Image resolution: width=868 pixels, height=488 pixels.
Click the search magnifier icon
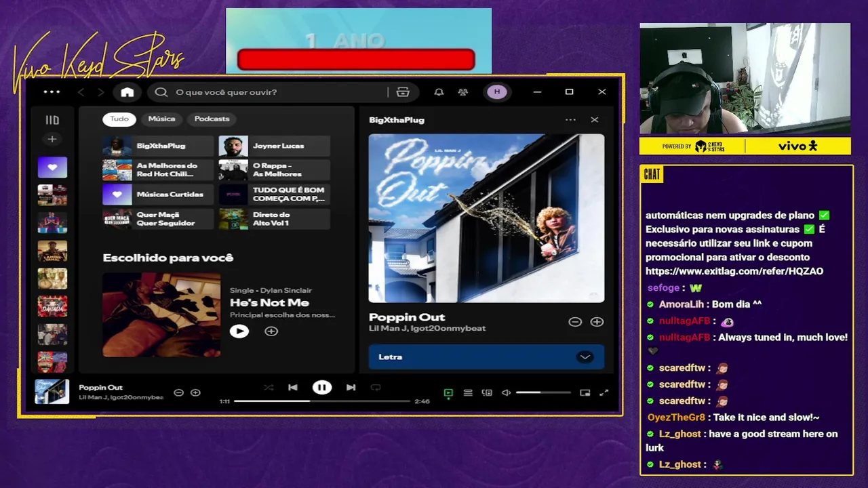161,92
